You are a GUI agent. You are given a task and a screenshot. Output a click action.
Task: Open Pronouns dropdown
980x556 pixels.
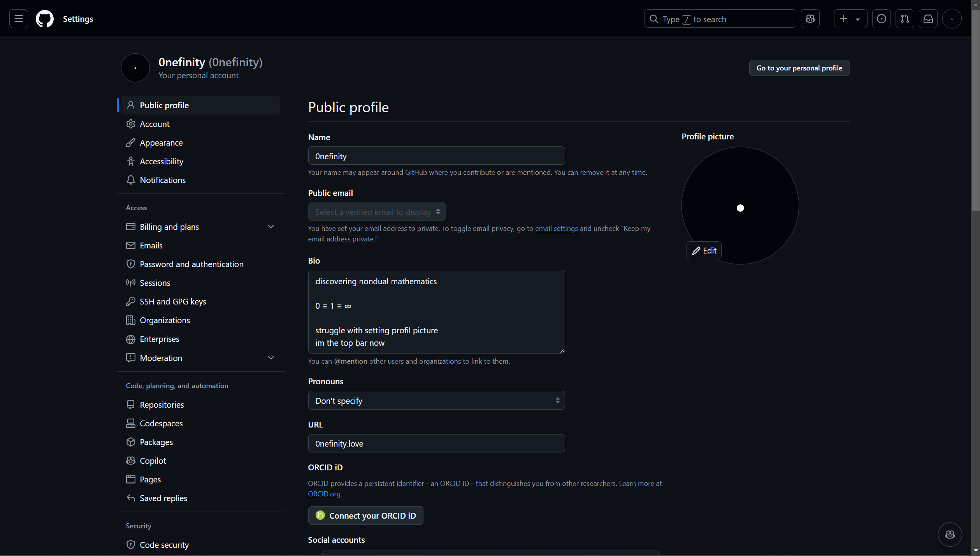tap(436, 400)
